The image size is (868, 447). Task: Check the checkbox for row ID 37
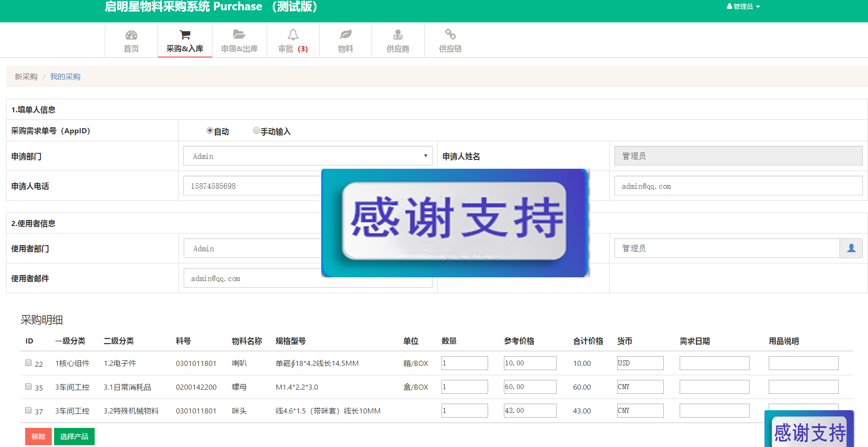(x=28, y=410)
